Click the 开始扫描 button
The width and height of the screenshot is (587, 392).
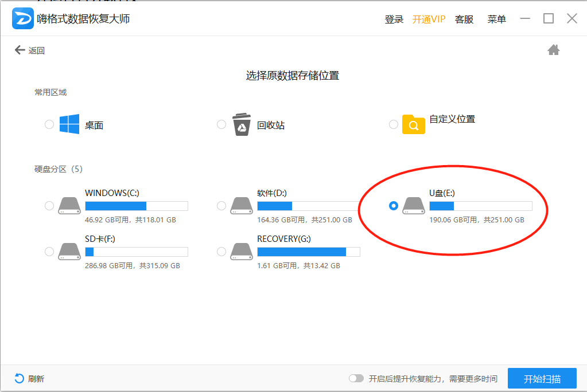click(x=542, y=379)
